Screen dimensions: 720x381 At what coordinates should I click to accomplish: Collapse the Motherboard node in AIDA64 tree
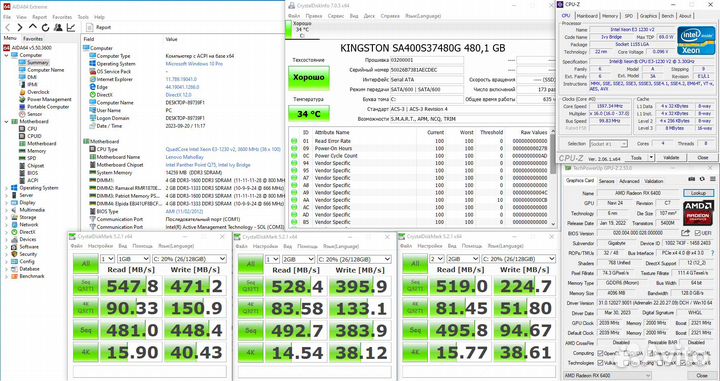pos(6,122)
